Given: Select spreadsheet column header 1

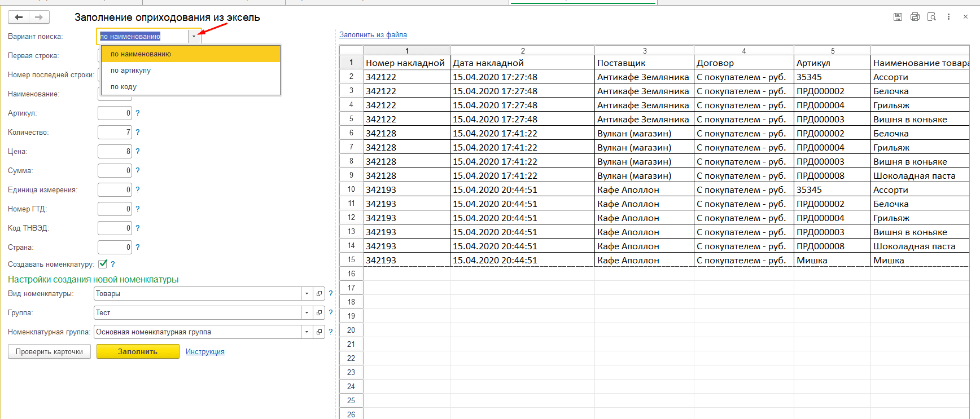Looking at the screenshot, I should 406,50.
